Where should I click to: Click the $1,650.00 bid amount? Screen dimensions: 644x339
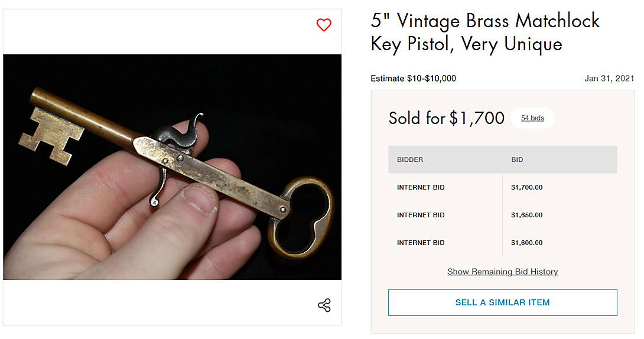[526, 215]
